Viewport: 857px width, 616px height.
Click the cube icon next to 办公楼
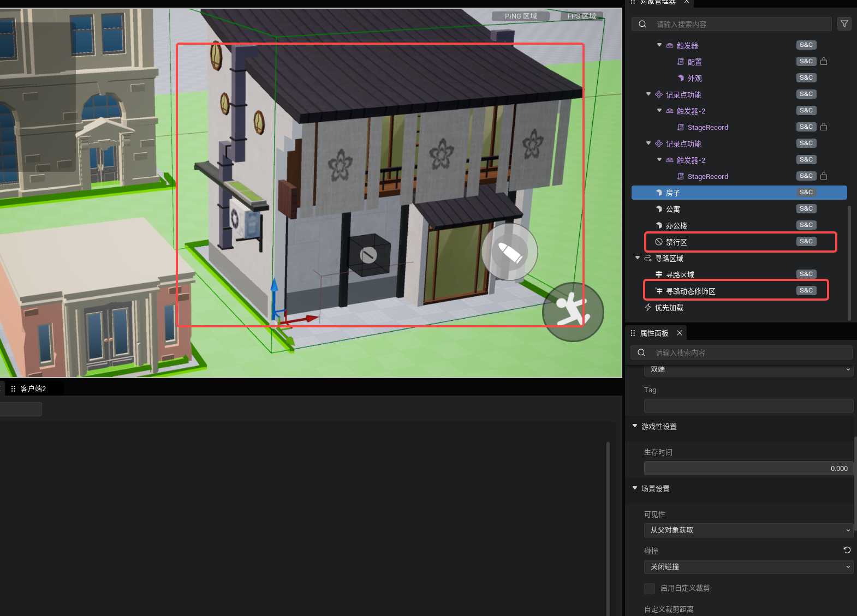point(659,225)
